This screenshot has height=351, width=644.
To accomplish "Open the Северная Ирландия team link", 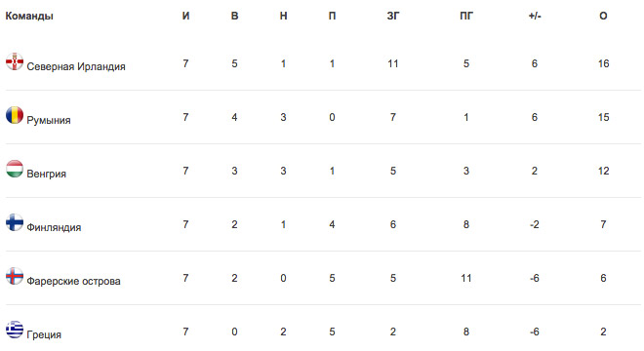I will (76, 66).
